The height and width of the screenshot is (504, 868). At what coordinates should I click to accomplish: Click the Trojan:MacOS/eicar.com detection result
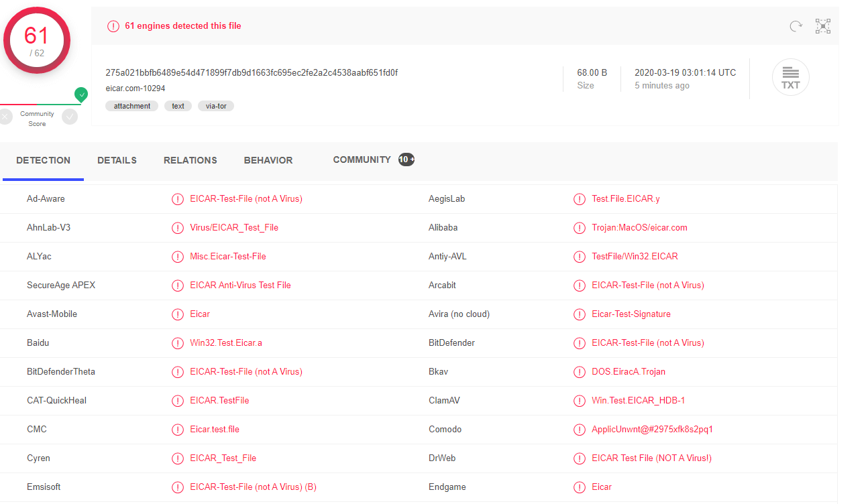click(x=639, y=228)
